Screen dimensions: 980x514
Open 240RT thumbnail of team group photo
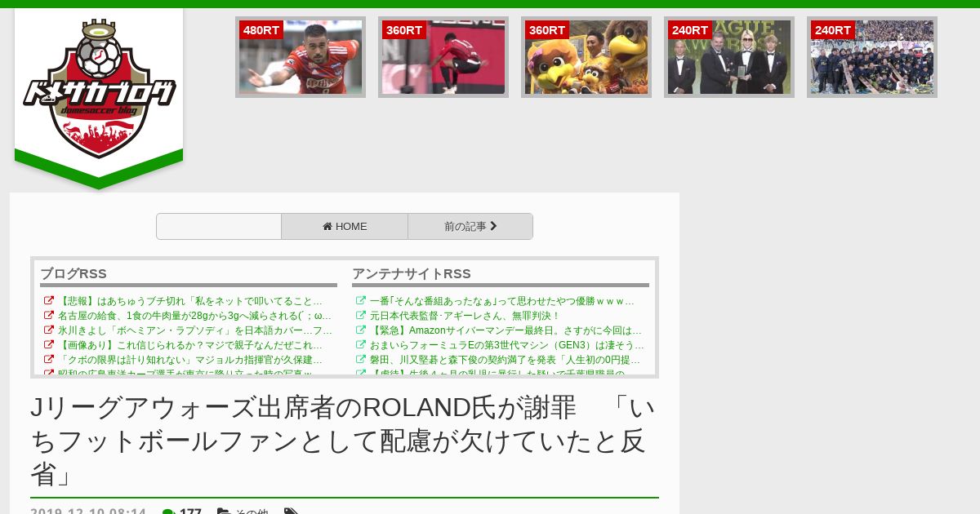872,57
